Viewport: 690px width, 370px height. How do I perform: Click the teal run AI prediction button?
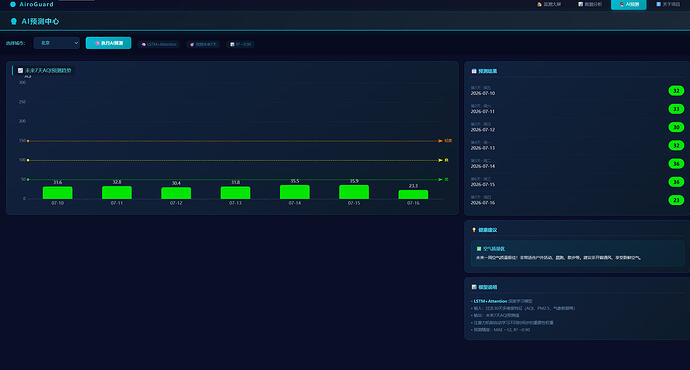pos(108,43)
